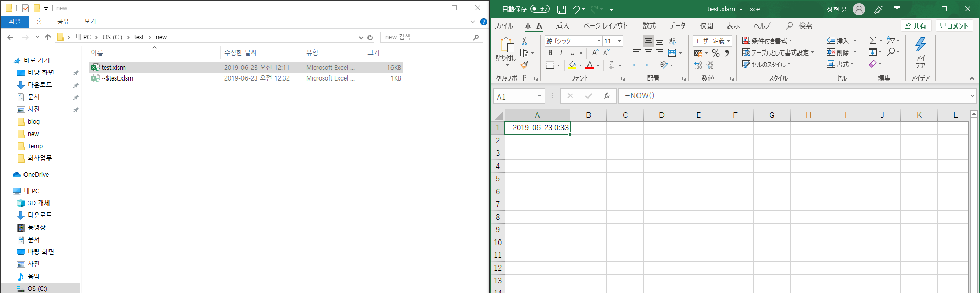Switch to the 挿入 ribbon tab

coord(562,25)
